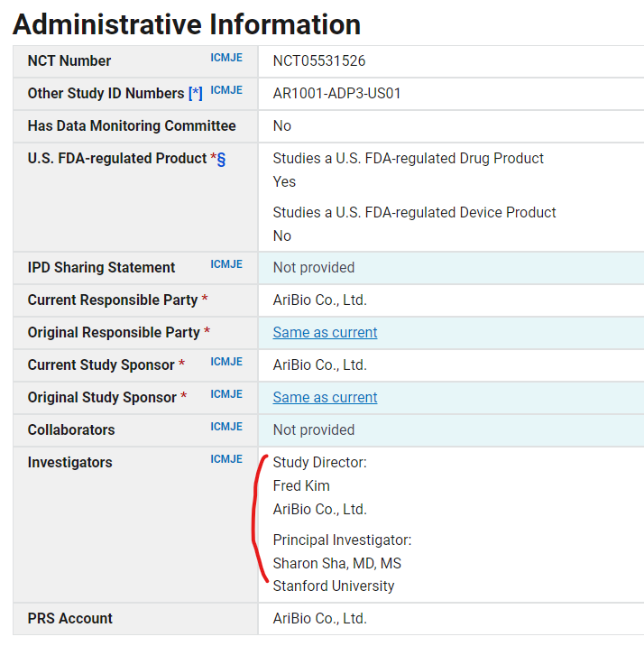Open the [*] footnote link after Other Study ID Numbers

tap(196, 94)
